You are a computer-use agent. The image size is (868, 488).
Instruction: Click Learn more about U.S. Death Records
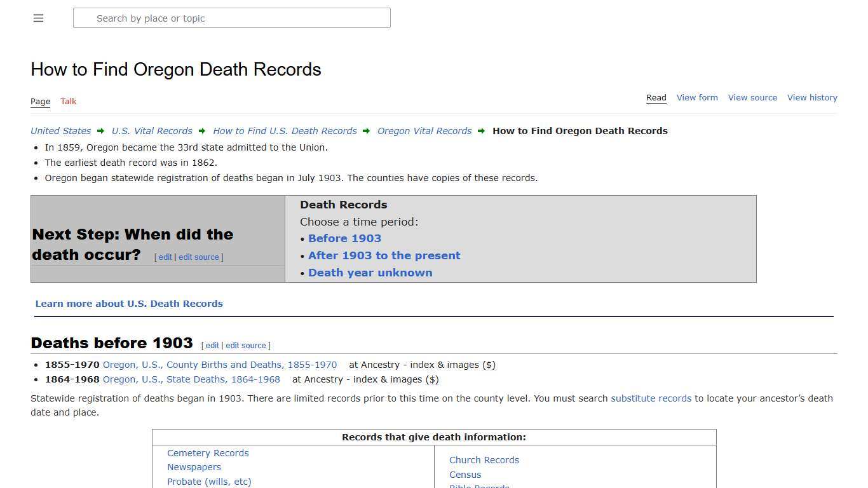tap(129, 303)
